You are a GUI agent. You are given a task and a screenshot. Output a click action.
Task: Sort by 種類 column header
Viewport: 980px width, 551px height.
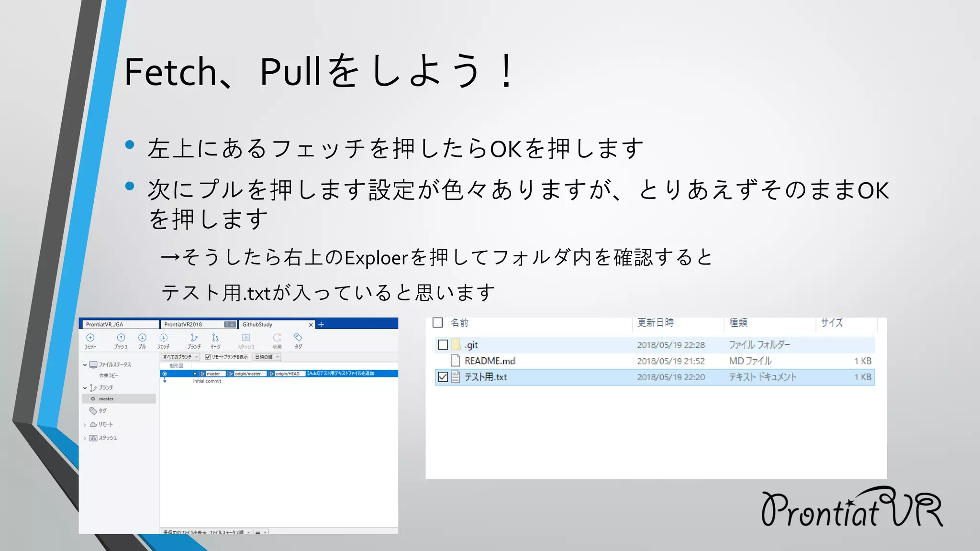point(738,322)
